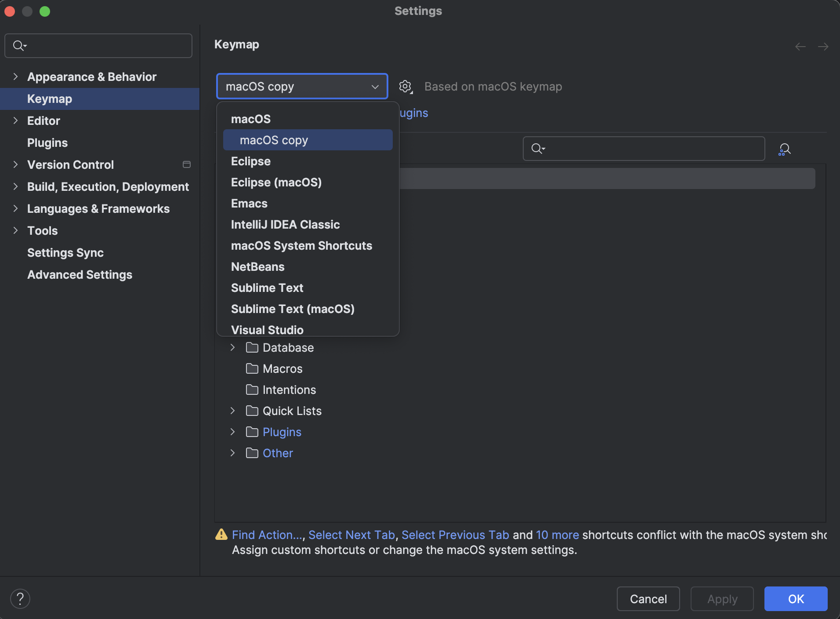840x619 pixels.
Task: Click the help question mark icon
Action: [x=20, y=598]
